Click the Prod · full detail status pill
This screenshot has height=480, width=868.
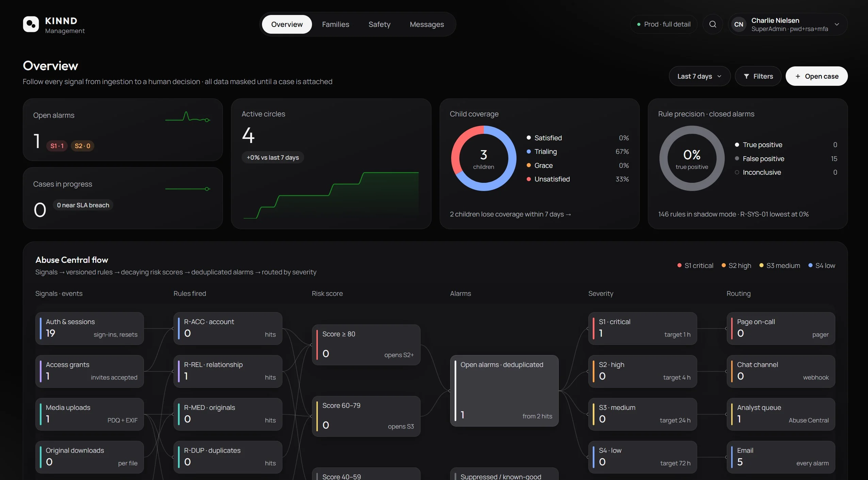(664, 24)
